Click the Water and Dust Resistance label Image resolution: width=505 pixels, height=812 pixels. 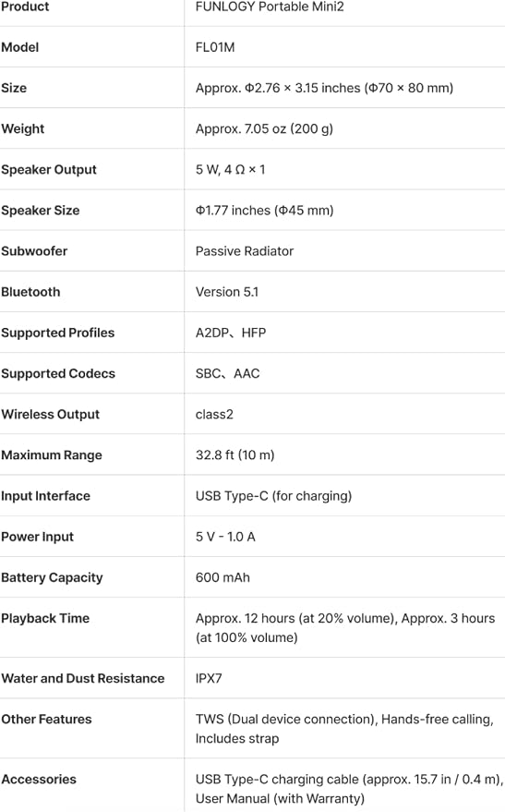[x=83, y=678]
